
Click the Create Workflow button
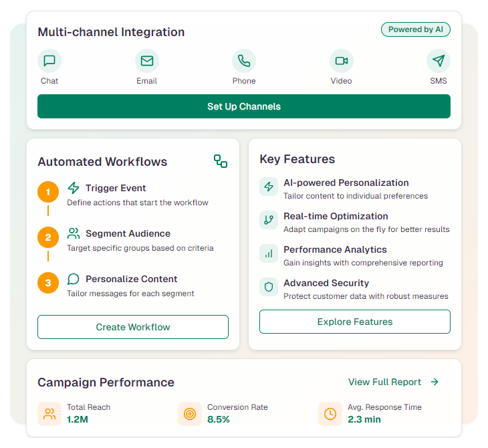(x=133, y=327)
